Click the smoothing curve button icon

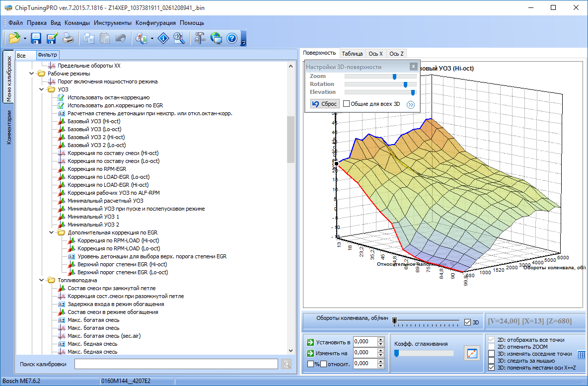coord(471,353)
